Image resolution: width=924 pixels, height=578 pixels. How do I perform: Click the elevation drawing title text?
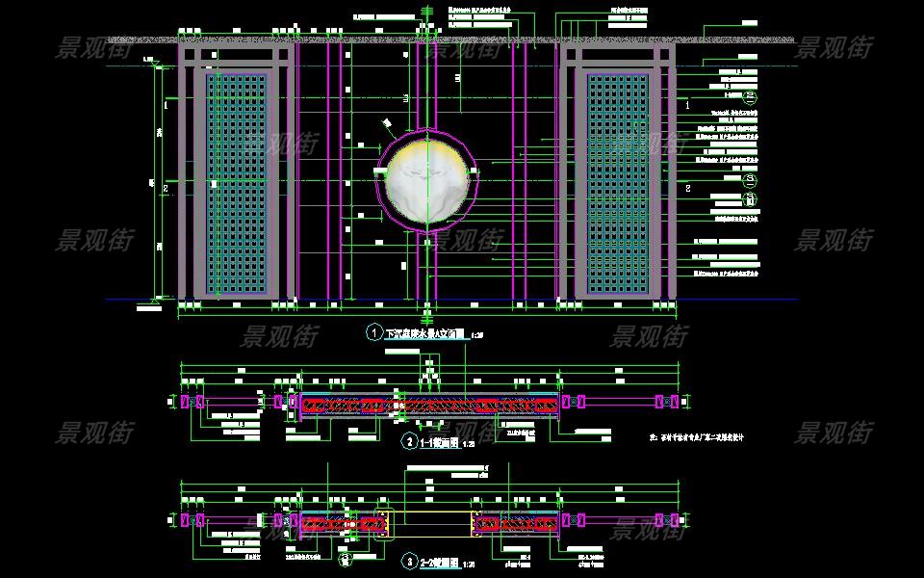[424, 334]
